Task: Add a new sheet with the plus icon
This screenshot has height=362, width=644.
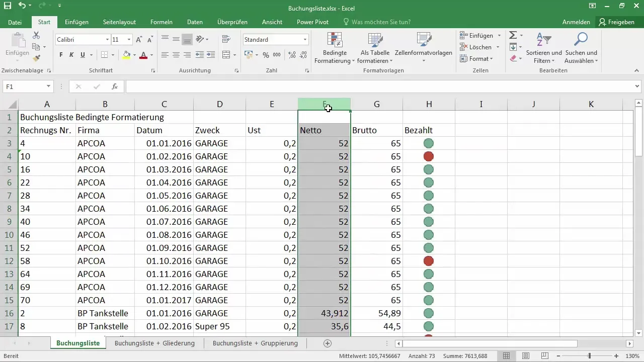Action: pos(328,343)
